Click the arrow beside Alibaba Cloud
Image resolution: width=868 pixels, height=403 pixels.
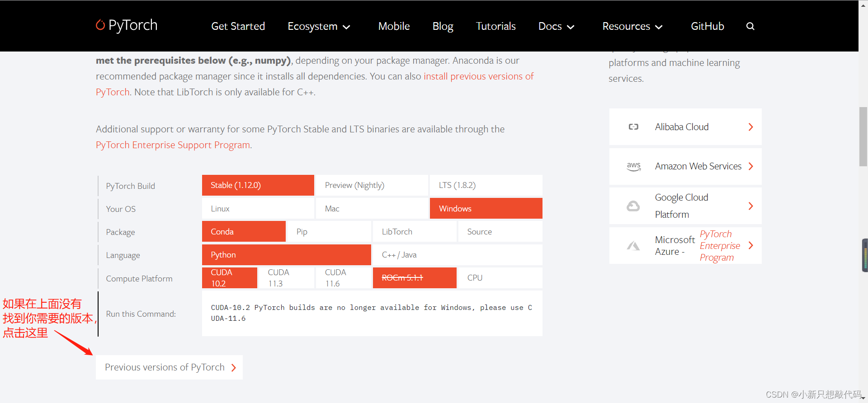[750, 127]
